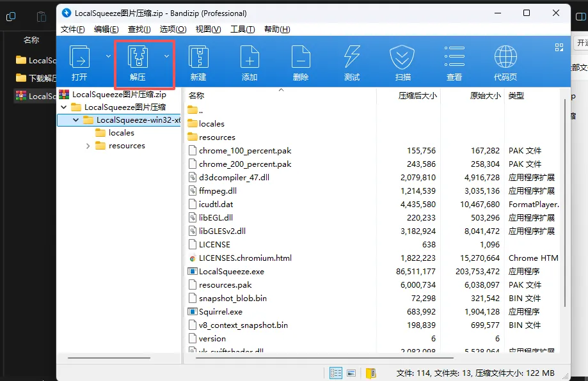The height and width of the screenshot is (381, 588).
Task: Maximize the Bandizip window
Action: click(x=527, y=13)
